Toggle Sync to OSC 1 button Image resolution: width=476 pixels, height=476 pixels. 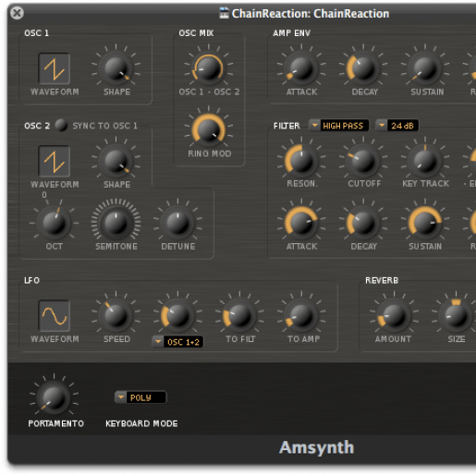(61, 125)
